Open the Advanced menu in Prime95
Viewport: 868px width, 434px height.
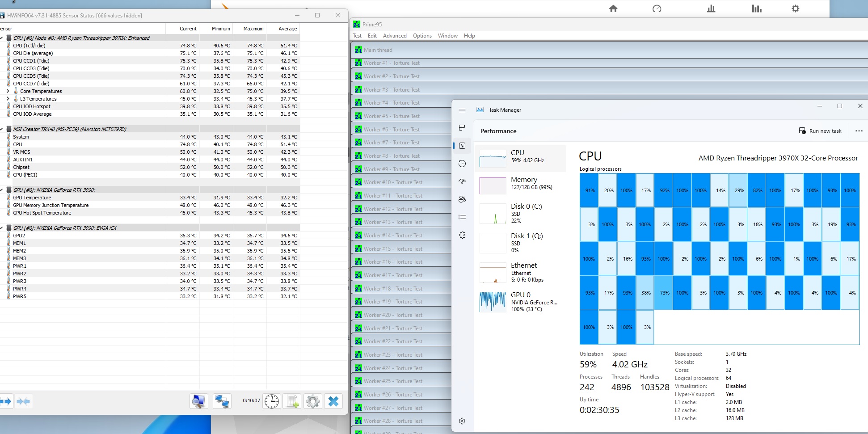(395, 36)
